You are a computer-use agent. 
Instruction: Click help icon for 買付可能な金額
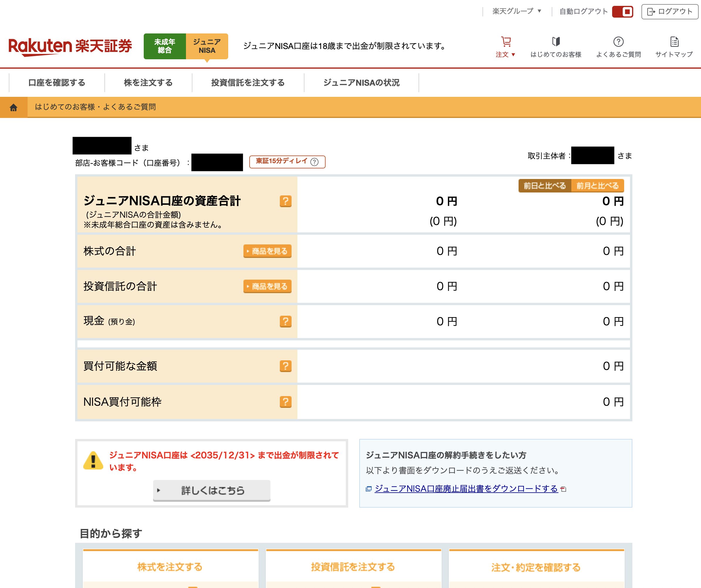285,366
